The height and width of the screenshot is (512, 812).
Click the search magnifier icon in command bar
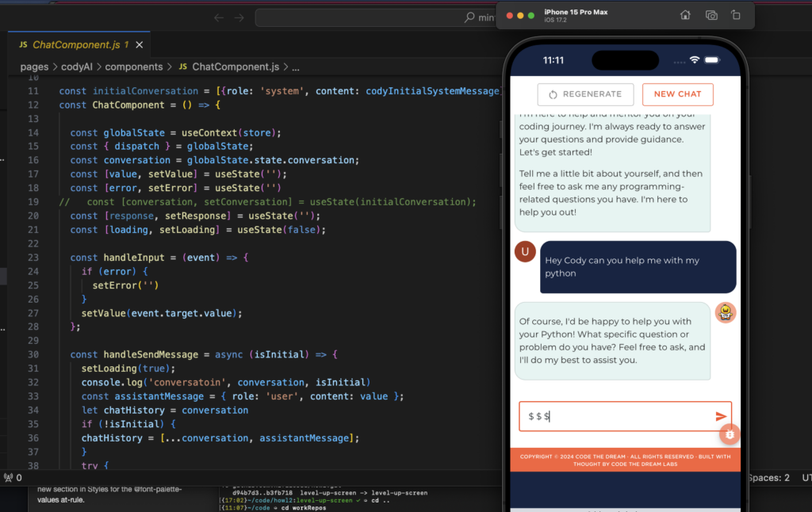tap(469, 17)
